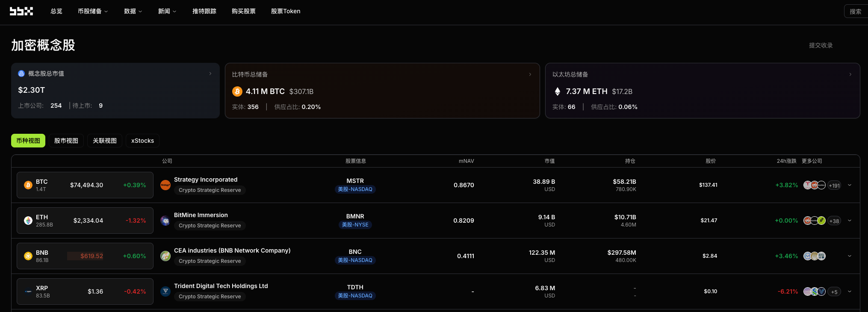Click the Trident Digital Tech logo
This screenshot has width=868, height=312.
165,291
